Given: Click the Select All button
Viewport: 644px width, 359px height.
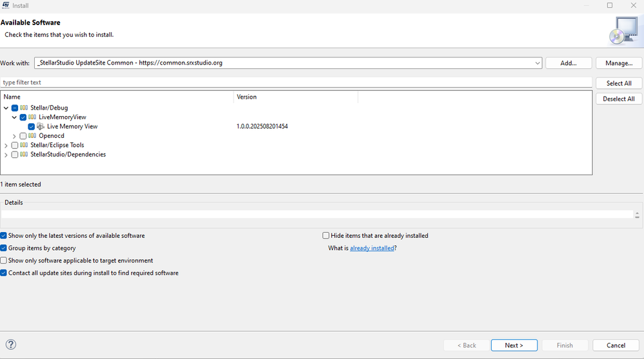Looking at the screenshot, I should click(619, 83).
